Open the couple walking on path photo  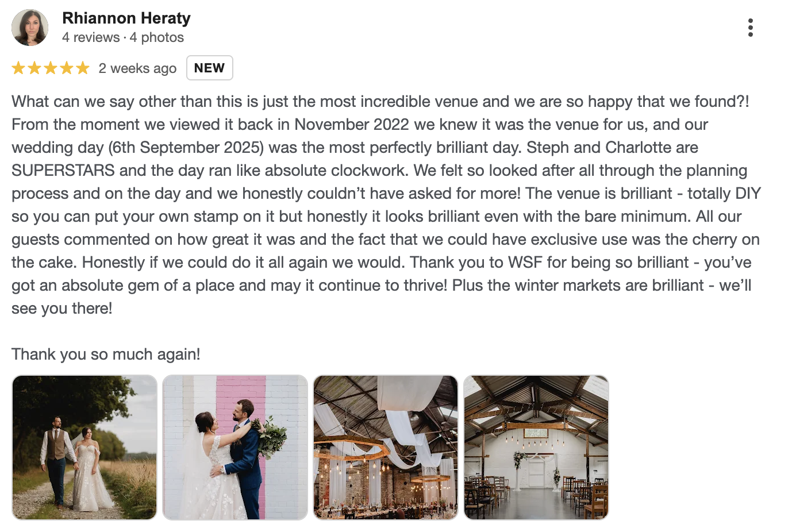(x=84, y=448)
